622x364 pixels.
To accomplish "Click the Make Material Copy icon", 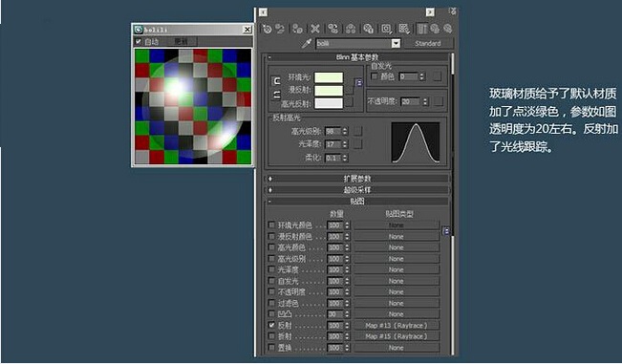I will click(332, 29).
